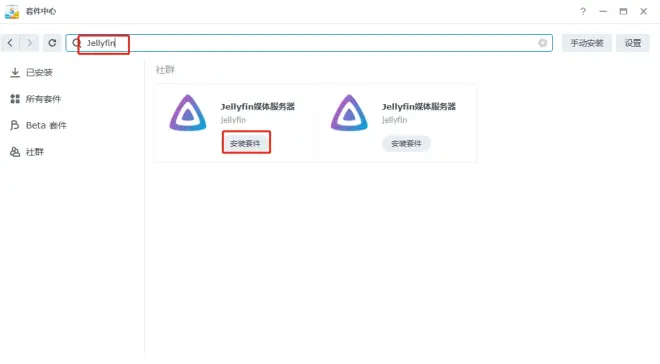
Task: Click the search magnifier icon
Action: coord(76,43)
